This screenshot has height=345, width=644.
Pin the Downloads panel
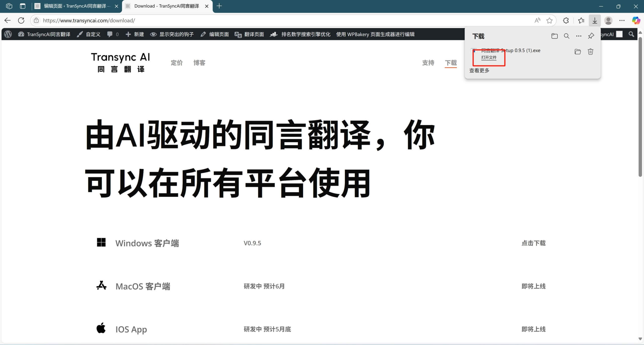click(591, 36)
